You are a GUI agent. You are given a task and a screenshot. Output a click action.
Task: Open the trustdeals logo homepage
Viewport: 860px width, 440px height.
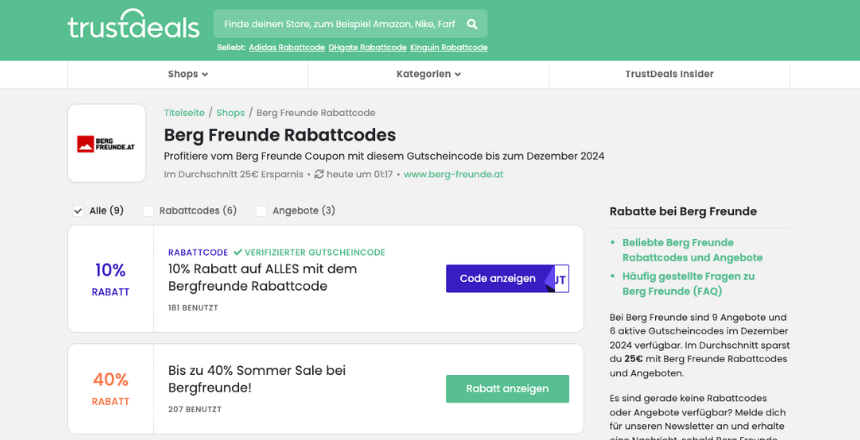(x=133, y=25)
